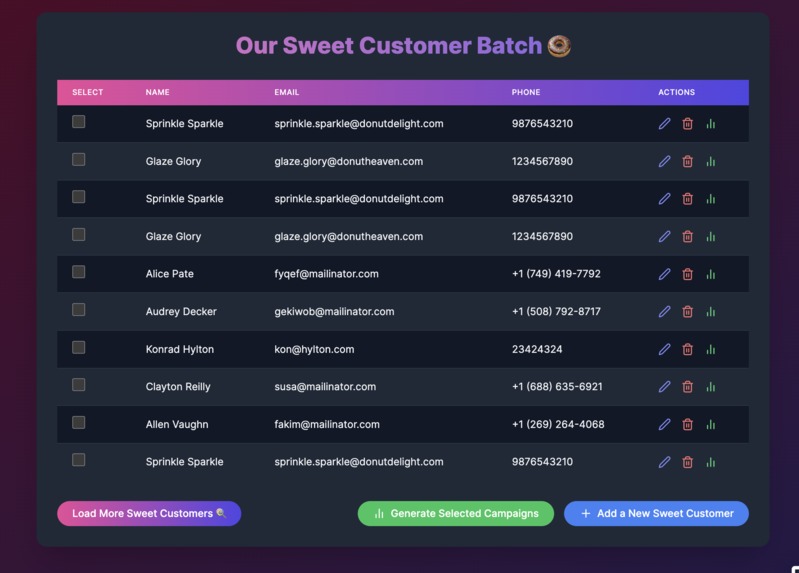
Task: Click the name Konrad Hylton
Action: [x=180, y=349]
